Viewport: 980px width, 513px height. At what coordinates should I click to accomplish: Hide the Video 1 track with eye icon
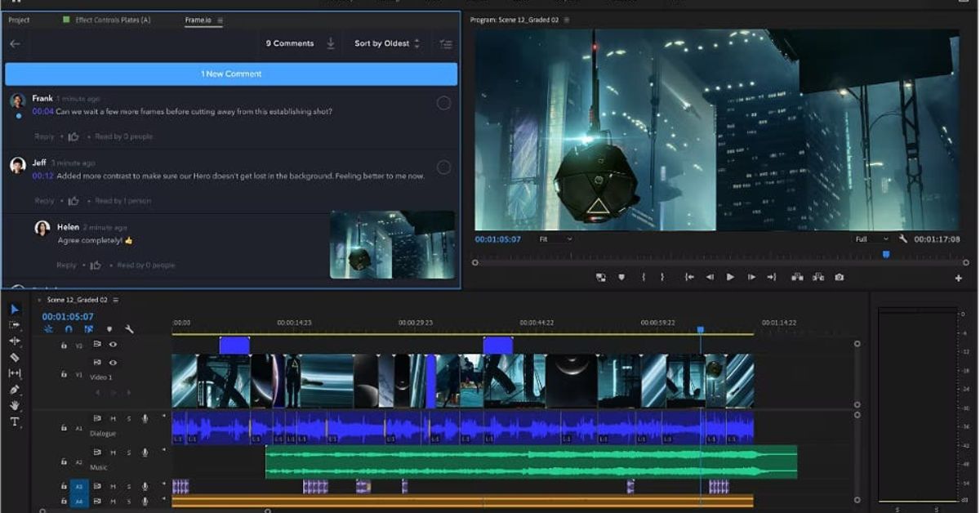[113, 363]
